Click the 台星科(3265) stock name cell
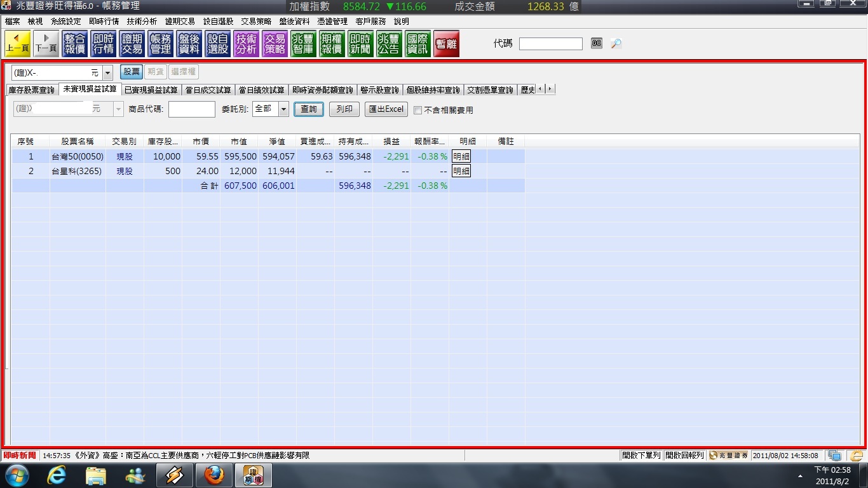Screen dimensions: 868x488 coord(78,171)
